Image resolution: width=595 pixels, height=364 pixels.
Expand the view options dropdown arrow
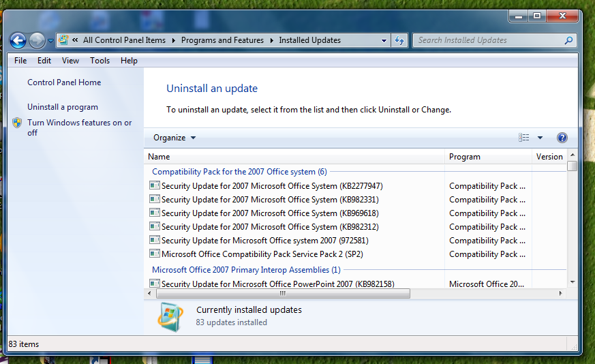click(x=540, y=138)
